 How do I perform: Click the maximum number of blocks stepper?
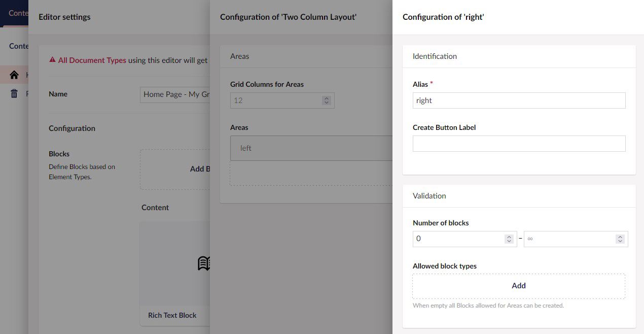point(620,239)
